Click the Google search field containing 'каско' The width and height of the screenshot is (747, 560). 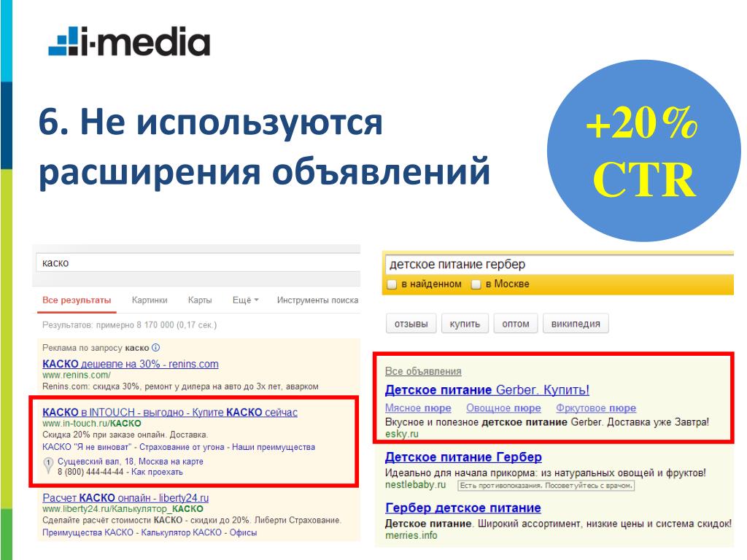click(198, 262)
